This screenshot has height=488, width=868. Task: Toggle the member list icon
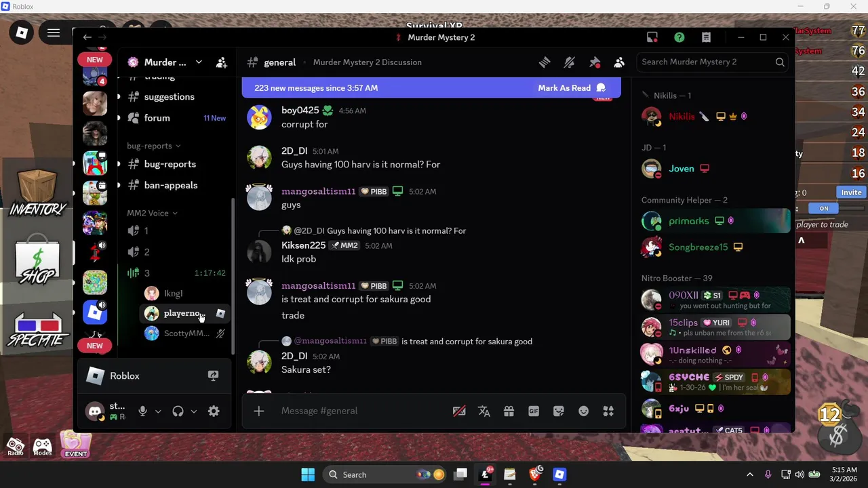619,62
